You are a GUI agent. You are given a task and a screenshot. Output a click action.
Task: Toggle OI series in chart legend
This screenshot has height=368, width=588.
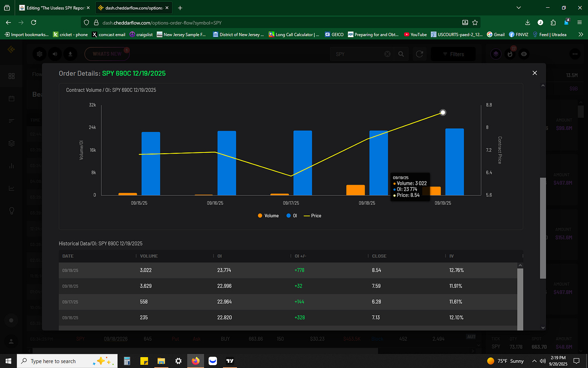292,216
